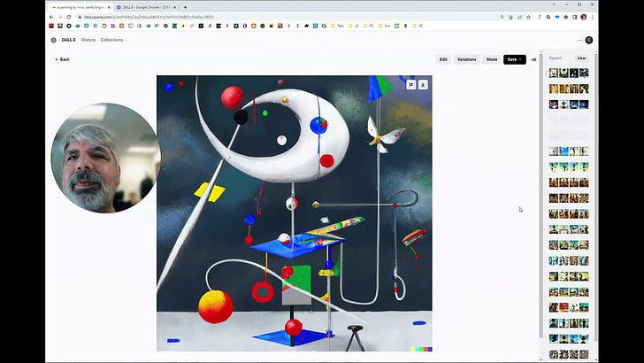This screenshot has width=644, height=363.
Task: Open the Chrome three-dot menu
Action: click(x=593, y=18)
